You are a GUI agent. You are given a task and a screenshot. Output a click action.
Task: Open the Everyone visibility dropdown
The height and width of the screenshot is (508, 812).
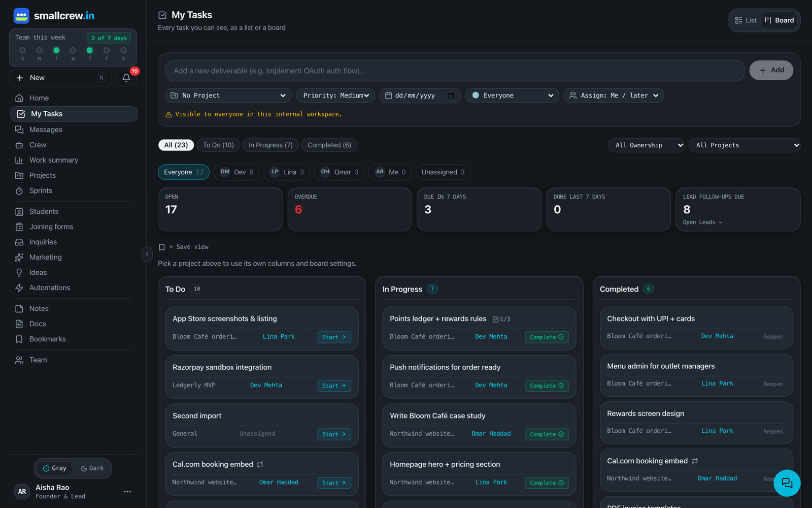click(x=513, y=96)
